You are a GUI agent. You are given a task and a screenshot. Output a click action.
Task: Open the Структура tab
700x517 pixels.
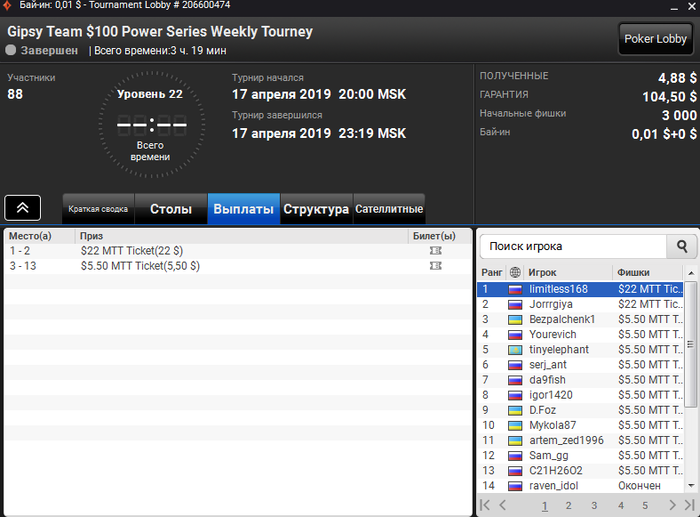pos(316,209)
